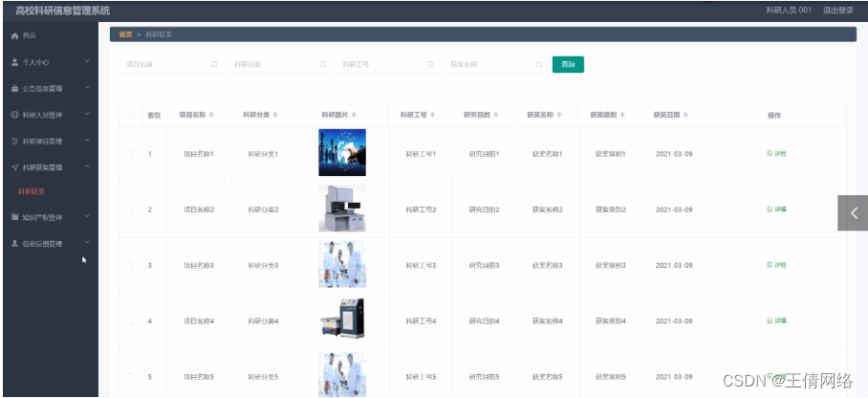This screenshot has height=398, width=868.
Task: Click search icon in 项目名称 field
Action: click(214, 64)
